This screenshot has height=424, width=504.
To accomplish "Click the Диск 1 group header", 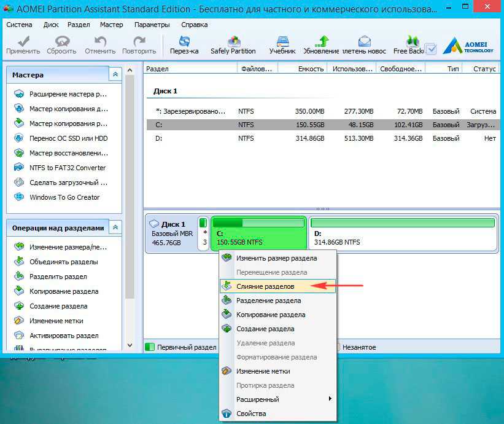I will [x=165, y=91].
